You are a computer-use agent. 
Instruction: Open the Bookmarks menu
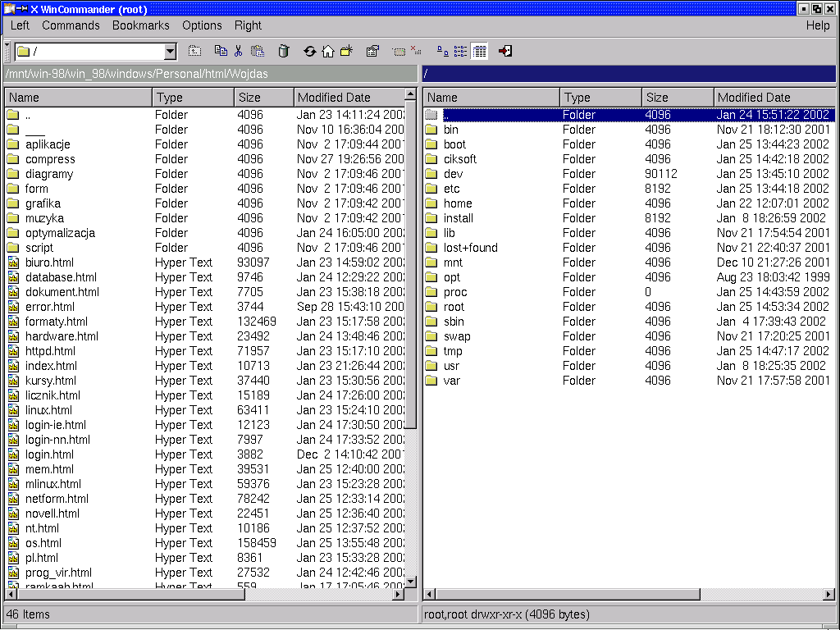(x=141, y=25)
